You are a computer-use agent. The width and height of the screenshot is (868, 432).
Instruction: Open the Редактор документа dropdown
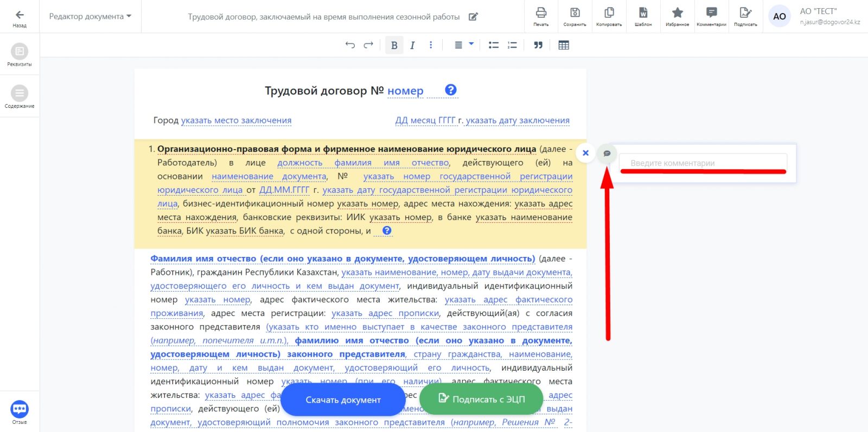pyautogui.click(x=91, y=16)
